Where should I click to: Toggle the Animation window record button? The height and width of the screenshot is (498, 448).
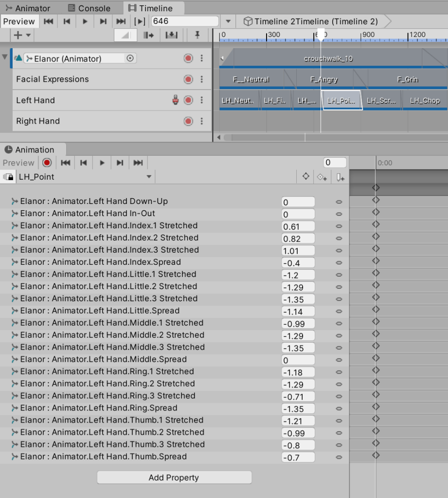pyautogui.click(x=47, y=163)
